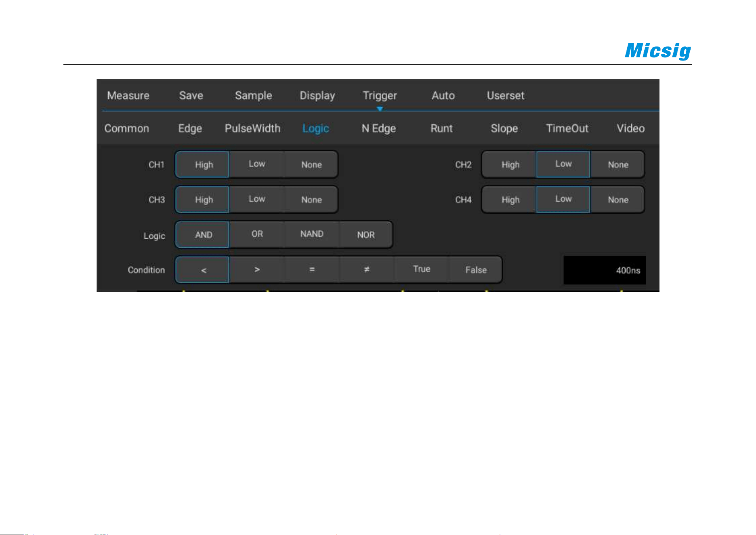Edit the 400ns time value field
Screen dimensions: 756x535
605,270
